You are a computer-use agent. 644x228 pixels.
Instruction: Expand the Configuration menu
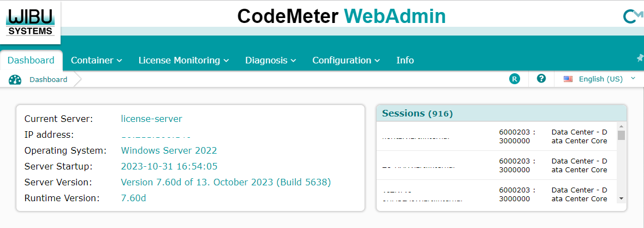click(x=346, y=60)
